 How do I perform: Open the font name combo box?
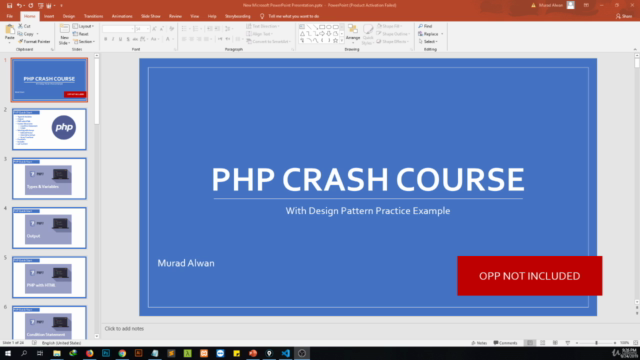[118, 29]
